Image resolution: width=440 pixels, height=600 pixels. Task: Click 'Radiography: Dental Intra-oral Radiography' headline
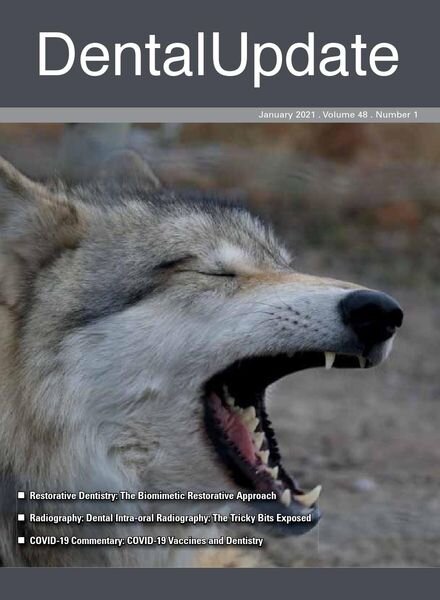pos(171,518)
